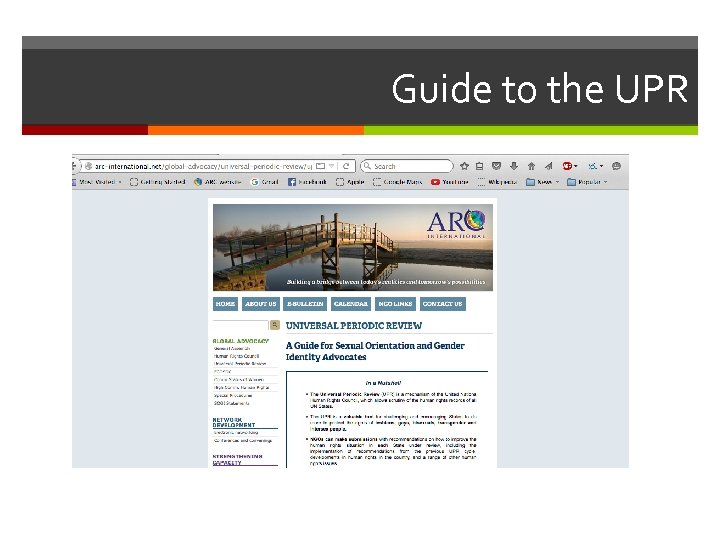Click the site search magnifier button
Viewport: 720px width, 540px height.
pyautogui.click(x=275, y=325)
